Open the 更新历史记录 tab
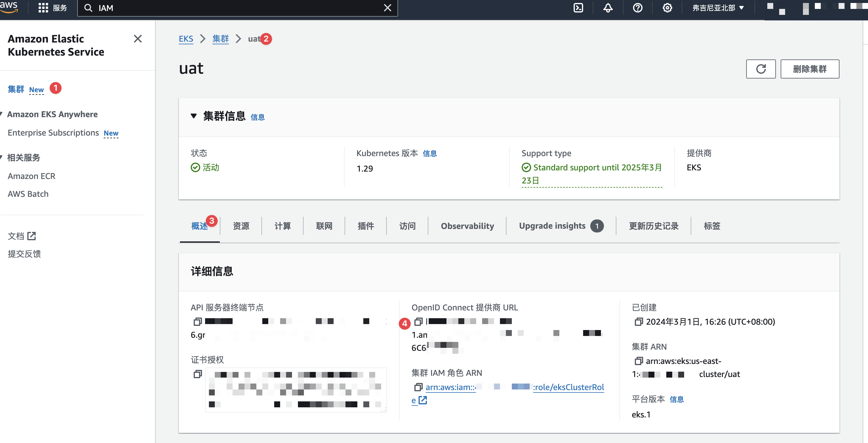The image size is (868, 443). pos(654,226)
